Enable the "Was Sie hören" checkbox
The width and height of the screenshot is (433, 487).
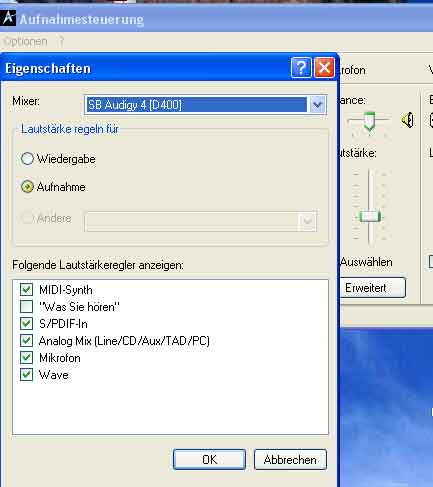26,306
